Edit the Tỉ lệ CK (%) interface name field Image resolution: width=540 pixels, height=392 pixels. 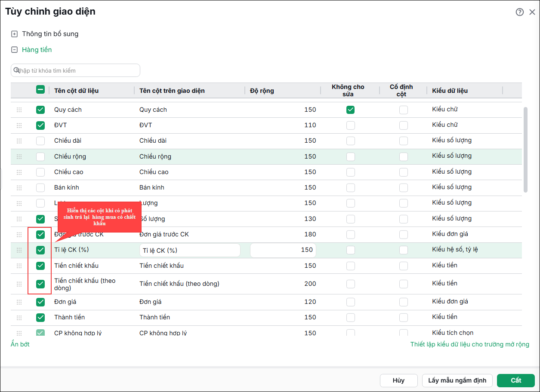190,250
